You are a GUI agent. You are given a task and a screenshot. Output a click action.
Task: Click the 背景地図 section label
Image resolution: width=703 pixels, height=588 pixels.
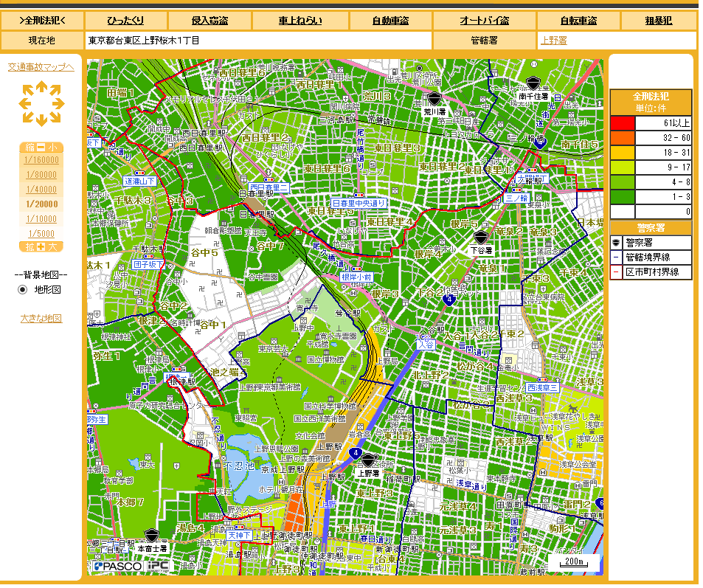[41, 274]
